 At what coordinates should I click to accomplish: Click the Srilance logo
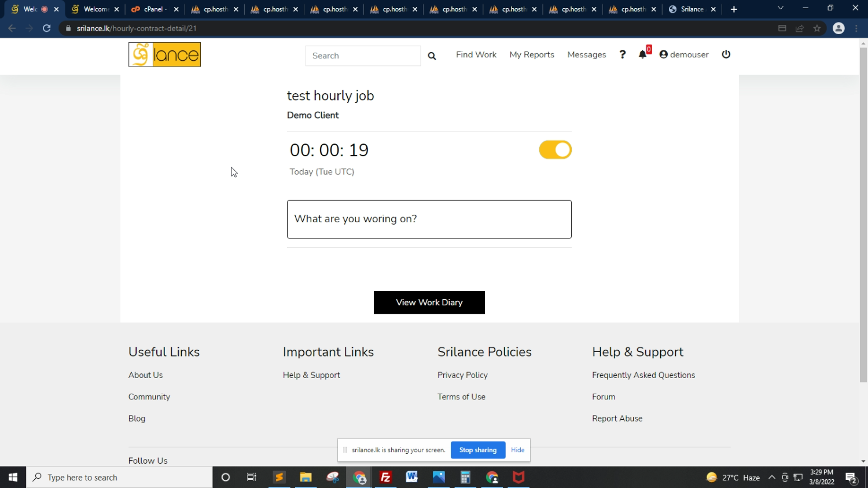pyautogui.click(x=164, y=54)
